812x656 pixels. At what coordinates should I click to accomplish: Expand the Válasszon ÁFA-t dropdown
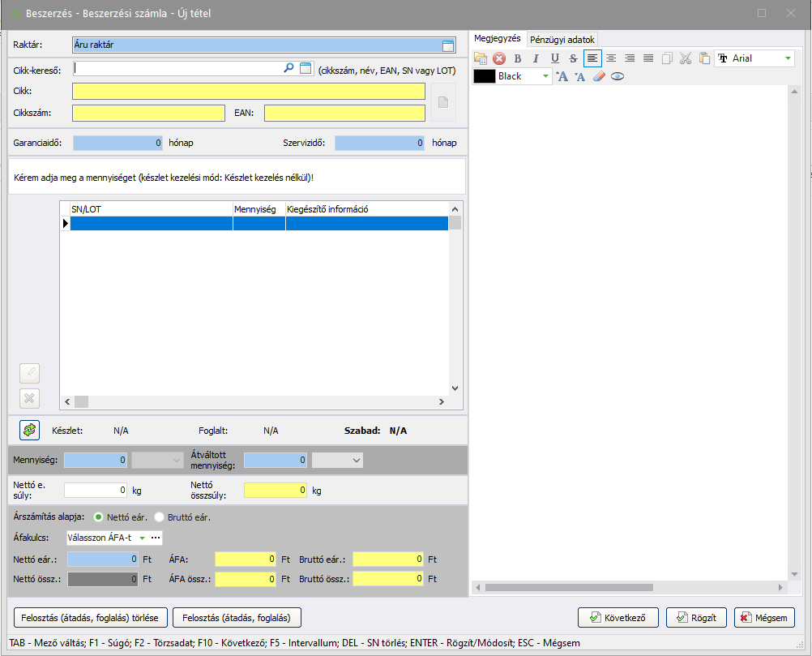click(142, 538)
